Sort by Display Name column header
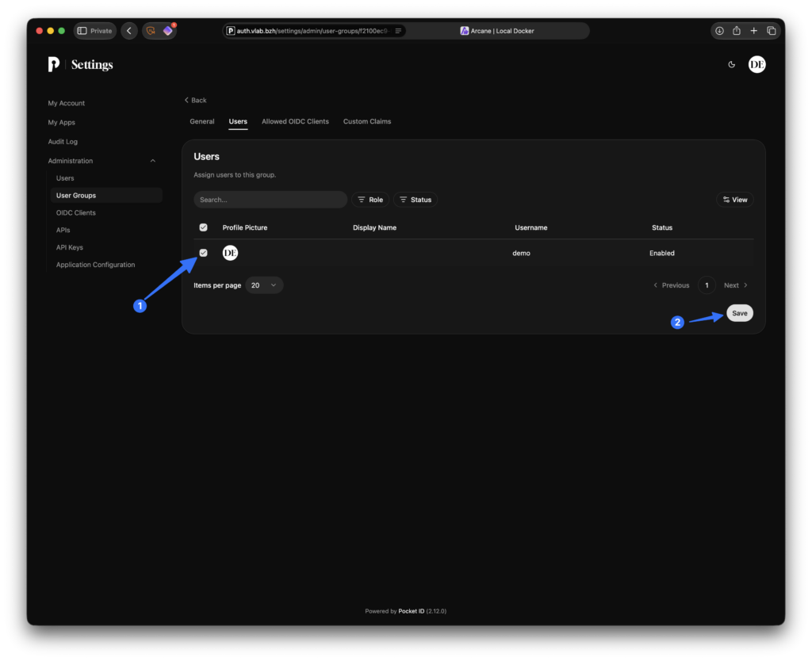Viewport: 812px width, 661px height. tap(374, 227)
